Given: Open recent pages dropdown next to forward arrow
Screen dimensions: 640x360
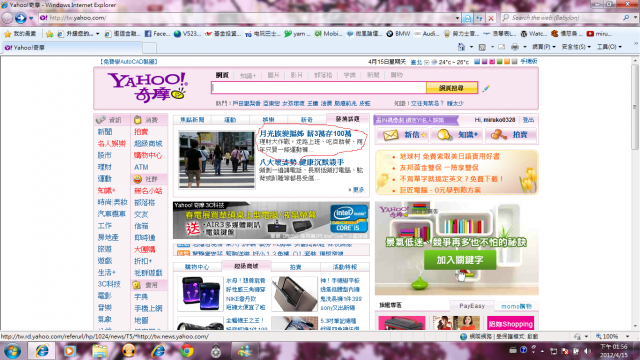Looking at the screenshot, I should [31, 18].
